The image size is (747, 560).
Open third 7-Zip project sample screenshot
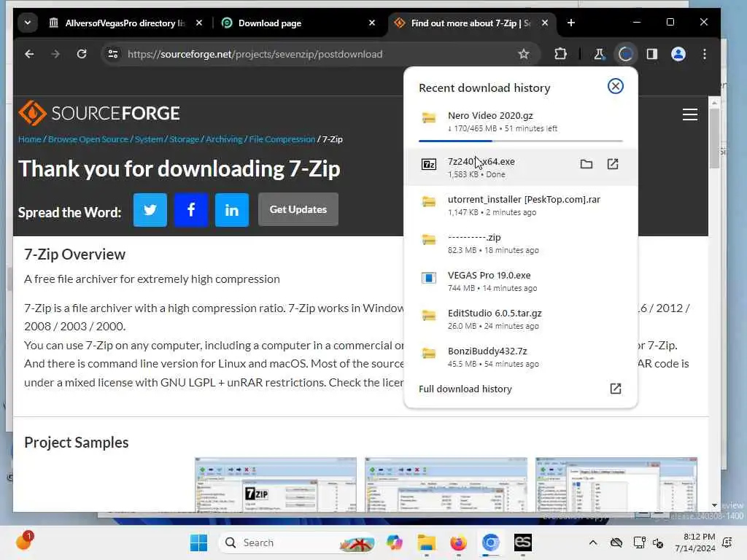pos(616,485)
